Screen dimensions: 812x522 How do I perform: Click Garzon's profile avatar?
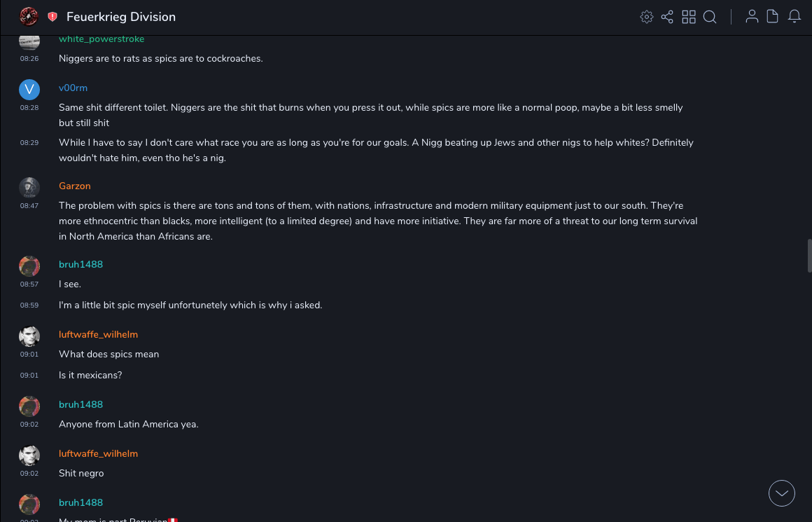29,187
